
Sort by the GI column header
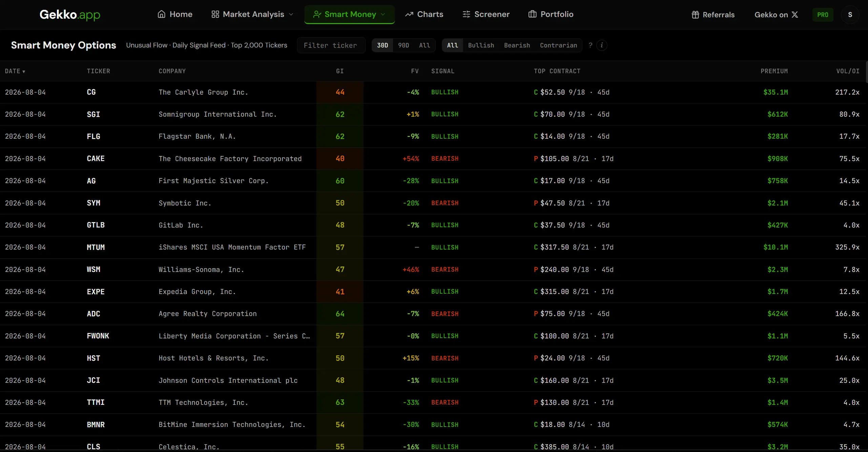340,71
